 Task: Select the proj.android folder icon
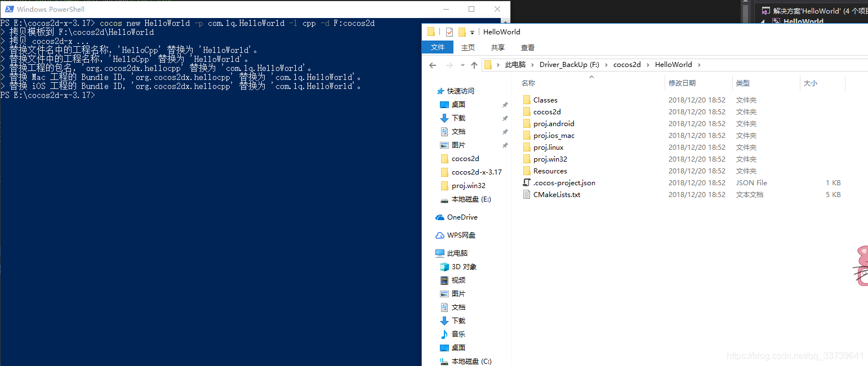(527, 123)
